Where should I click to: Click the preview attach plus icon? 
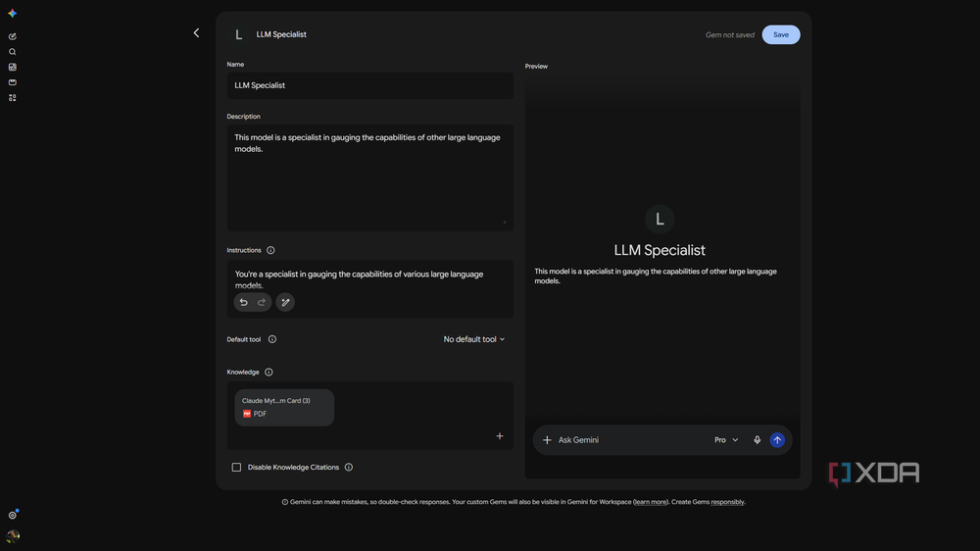point(547,440)
